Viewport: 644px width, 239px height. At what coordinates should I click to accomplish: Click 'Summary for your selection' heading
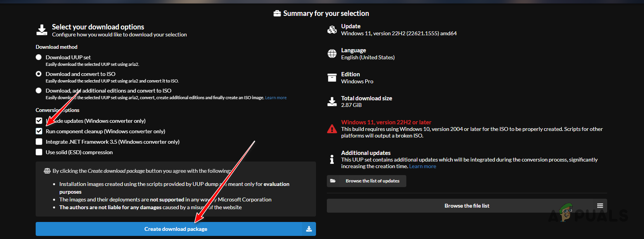pos(326,14)
